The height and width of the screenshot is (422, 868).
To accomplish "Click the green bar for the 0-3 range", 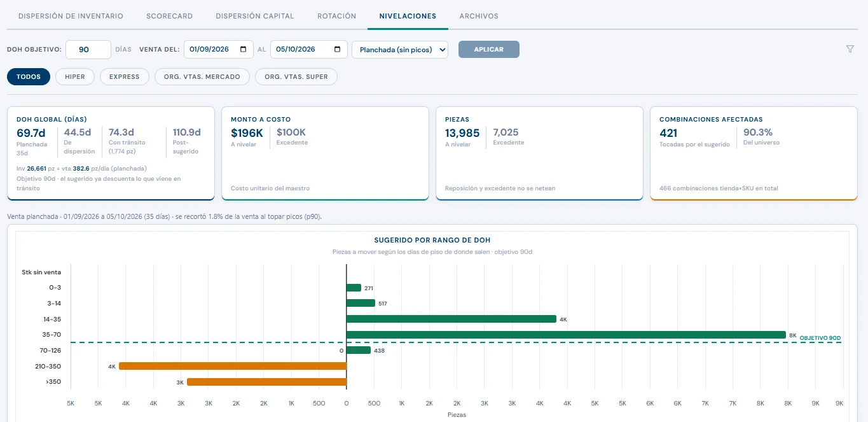I will click(354, 288).
